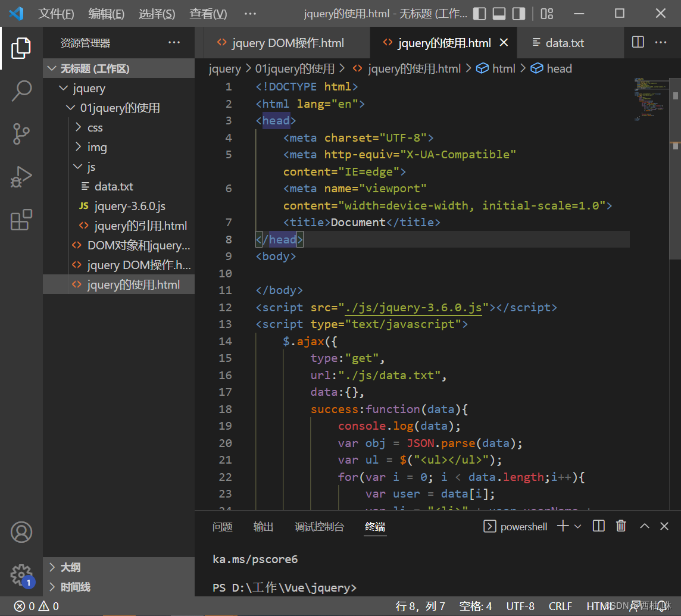Split the terminal with the split icon

[598, 526]
